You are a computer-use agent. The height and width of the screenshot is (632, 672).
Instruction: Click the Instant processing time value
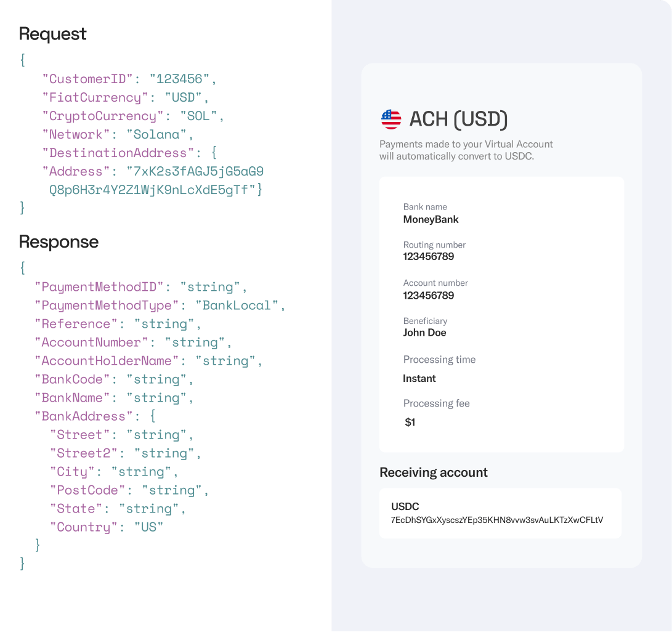(x=419, y=378)
